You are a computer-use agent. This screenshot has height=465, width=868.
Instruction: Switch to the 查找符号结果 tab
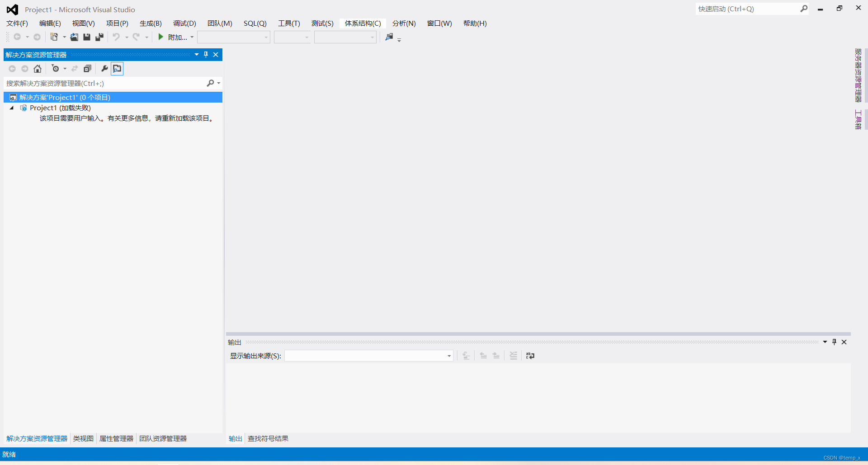[268, 439]
